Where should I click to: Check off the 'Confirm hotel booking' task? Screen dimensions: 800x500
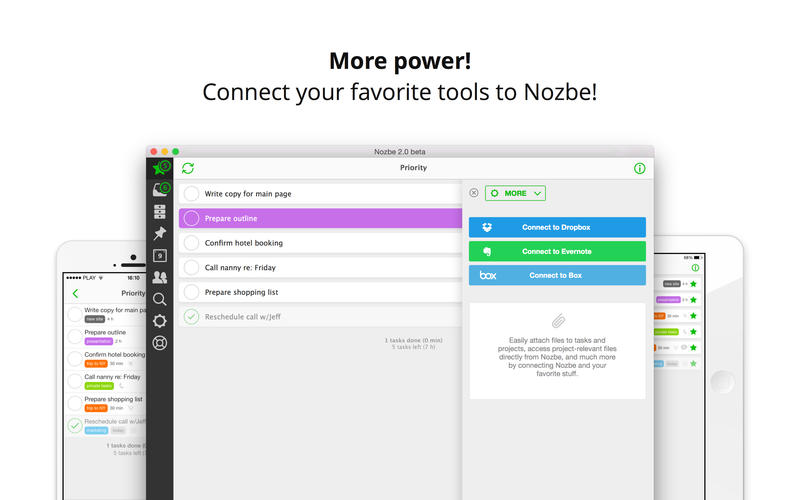tap(191, 243)
